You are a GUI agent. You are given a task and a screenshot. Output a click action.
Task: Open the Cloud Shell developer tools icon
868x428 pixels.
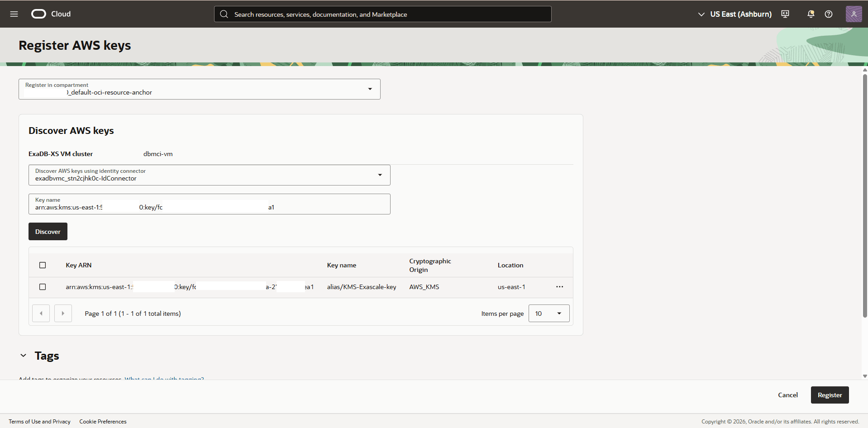(x=785, y=14)
